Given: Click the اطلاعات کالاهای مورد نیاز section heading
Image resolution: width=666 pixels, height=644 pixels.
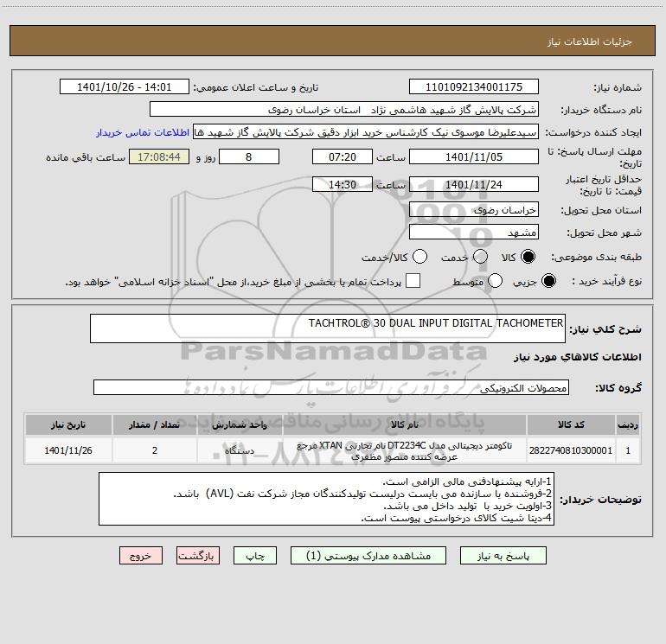Looking at the screenshot, I should 578,357.
